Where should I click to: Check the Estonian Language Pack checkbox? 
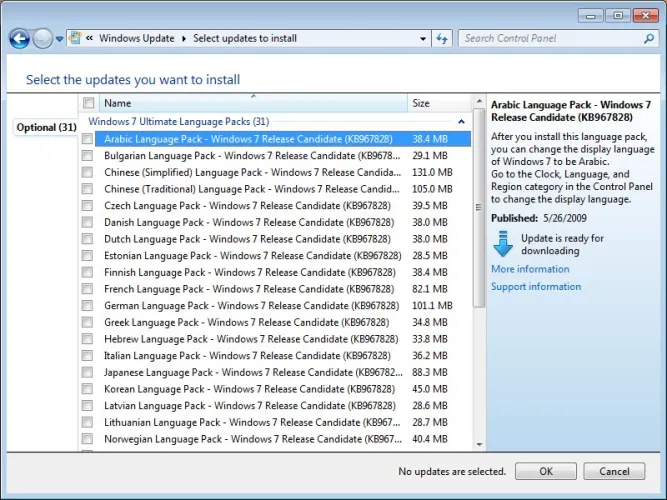[x=87, y=255]
